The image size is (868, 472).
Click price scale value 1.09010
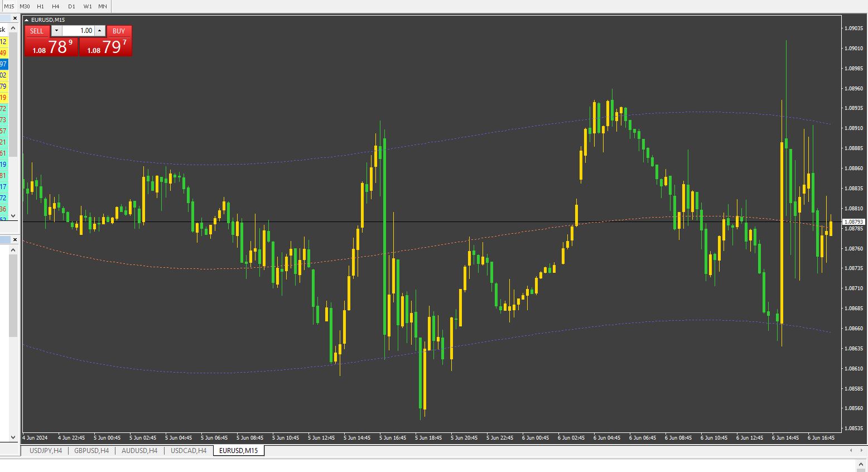coord(853,48)
